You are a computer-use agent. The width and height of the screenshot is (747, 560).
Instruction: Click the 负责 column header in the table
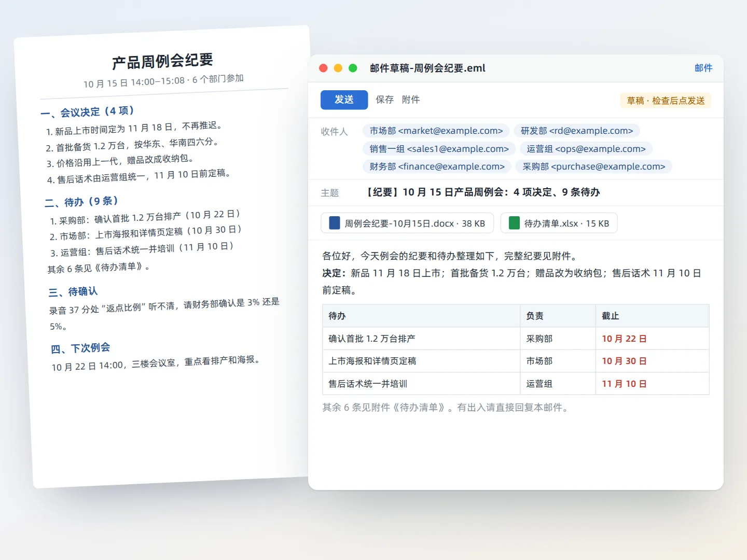[558, 316]
